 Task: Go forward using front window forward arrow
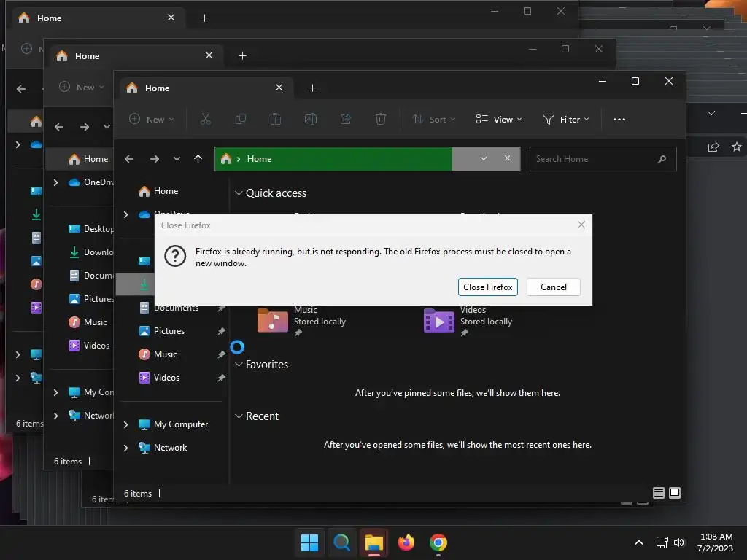pyautogui.click(x=155, y=159)
